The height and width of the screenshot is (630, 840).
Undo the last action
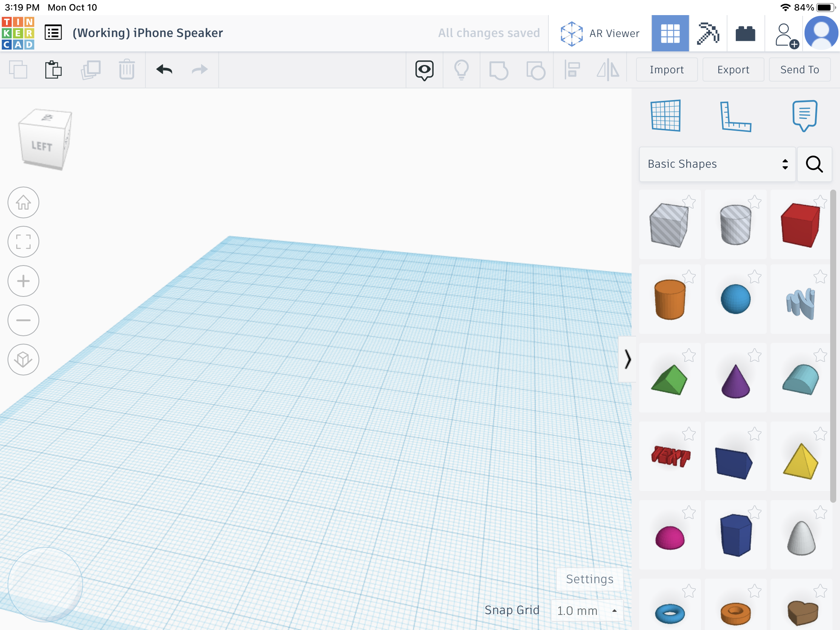point(164,70)
